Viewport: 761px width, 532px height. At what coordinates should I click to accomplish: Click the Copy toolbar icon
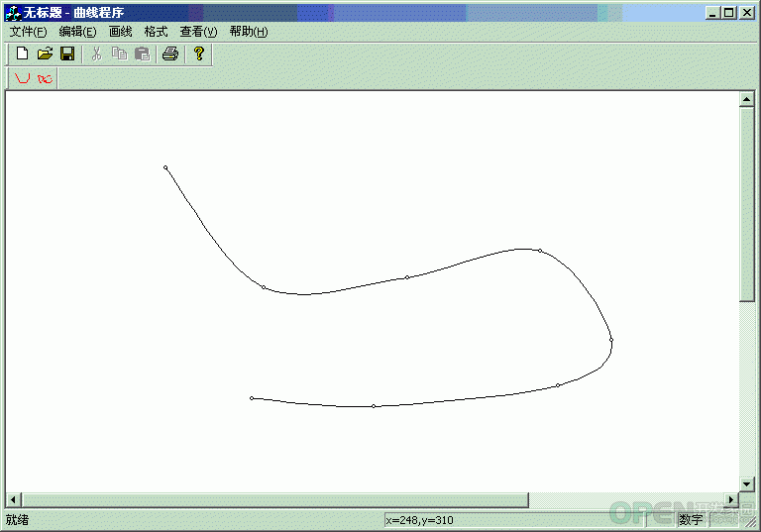(x=119, y=53)
